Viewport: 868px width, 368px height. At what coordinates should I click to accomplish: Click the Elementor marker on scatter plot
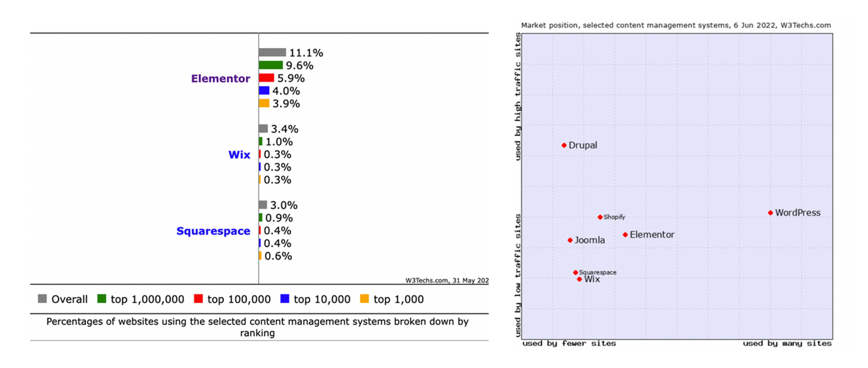click(x=625, y=235)
